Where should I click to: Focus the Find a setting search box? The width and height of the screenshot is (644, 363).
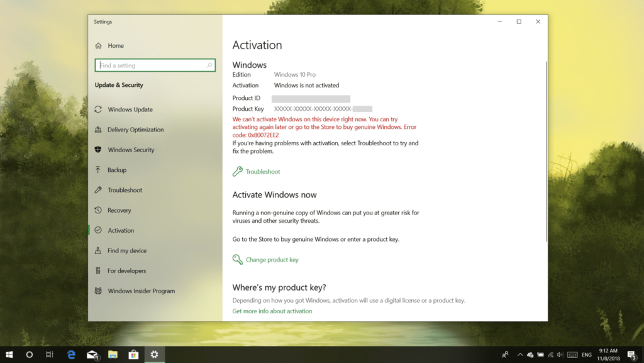pyautogui.click(x=155, y=65)
